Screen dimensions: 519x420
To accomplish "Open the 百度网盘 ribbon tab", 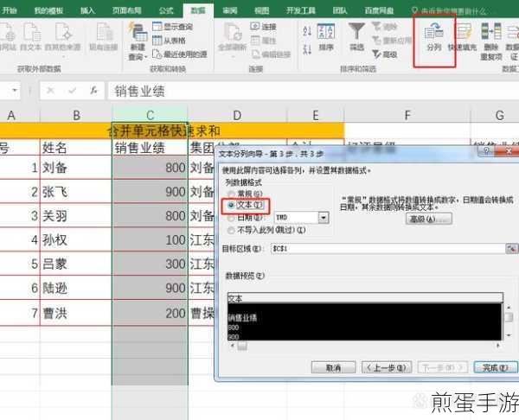I will [379, 10].
